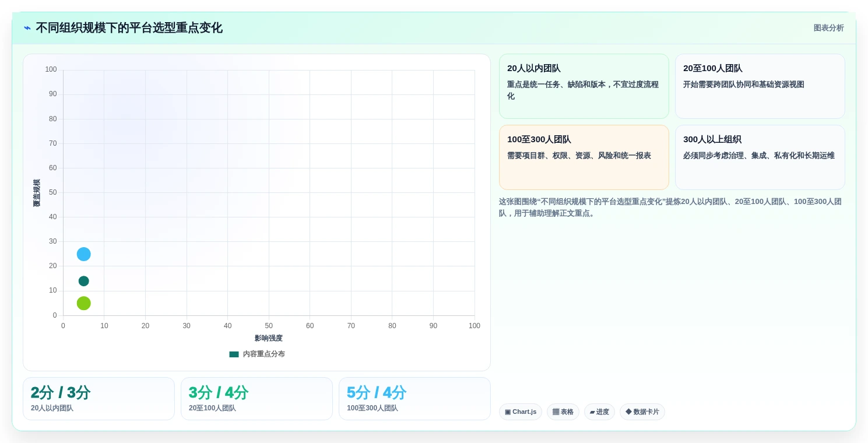Click the 内容重点分布 legend text
The height and width of the screenshot is (443, 868).
[x=263, y=354]
